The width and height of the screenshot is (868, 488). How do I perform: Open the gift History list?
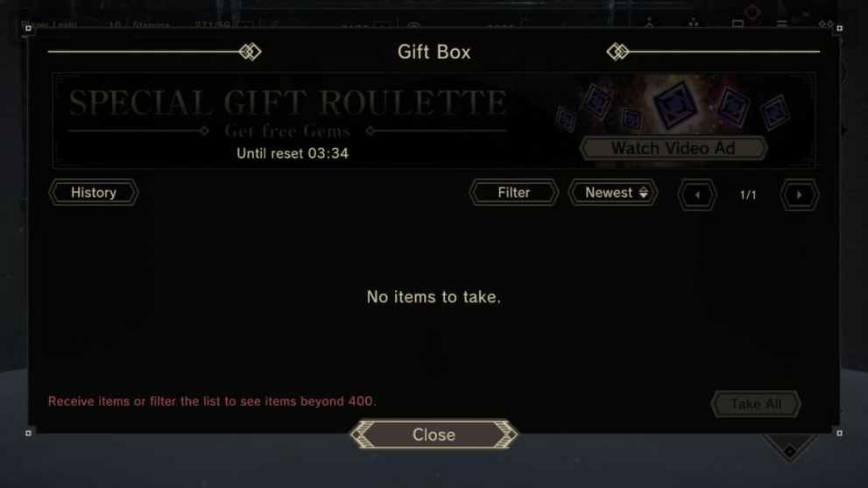[x=94, y=193]
